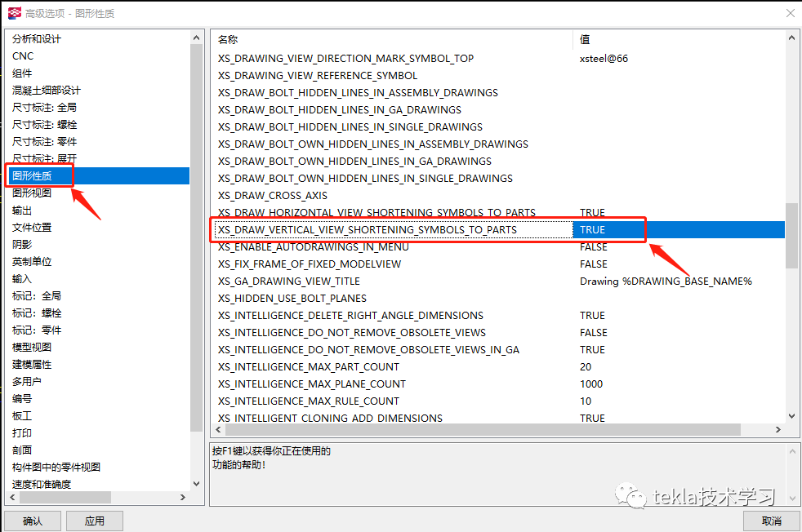
Task: Click left arrow of category list horizontal scrollbar
Action: pyautogui.click(x=13, y=497)
